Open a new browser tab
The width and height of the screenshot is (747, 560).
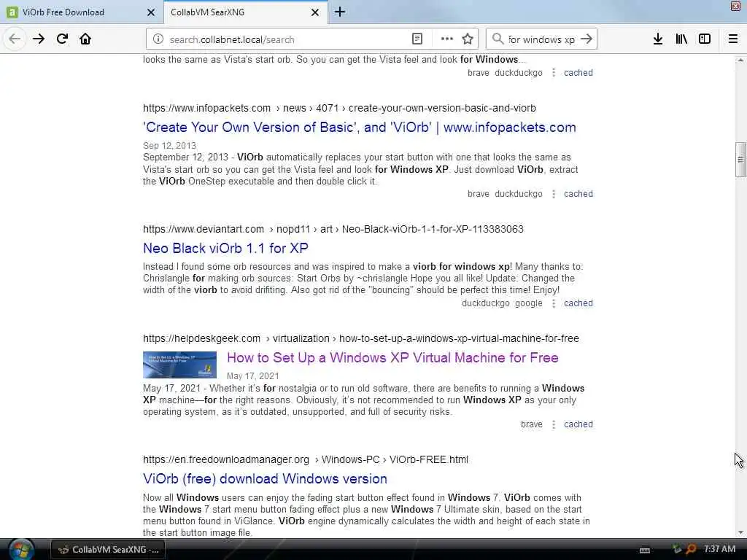pyautogui.click(x=340, y=12)
